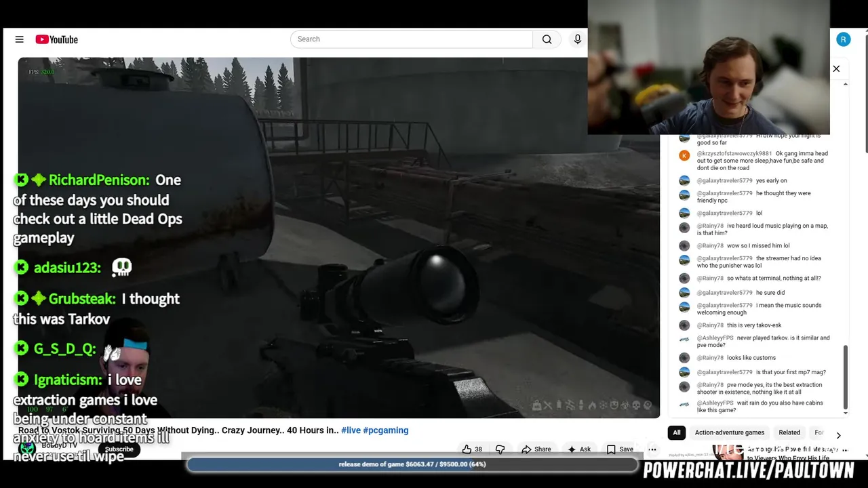The width and height of the screenshot is (868, 488).
Task: Open the #live hashtag link
Action: (351, 430)
